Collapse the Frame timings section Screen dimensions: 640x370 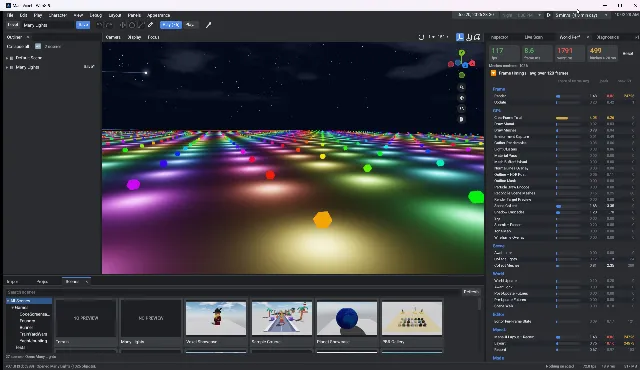(x=493, y=73)
